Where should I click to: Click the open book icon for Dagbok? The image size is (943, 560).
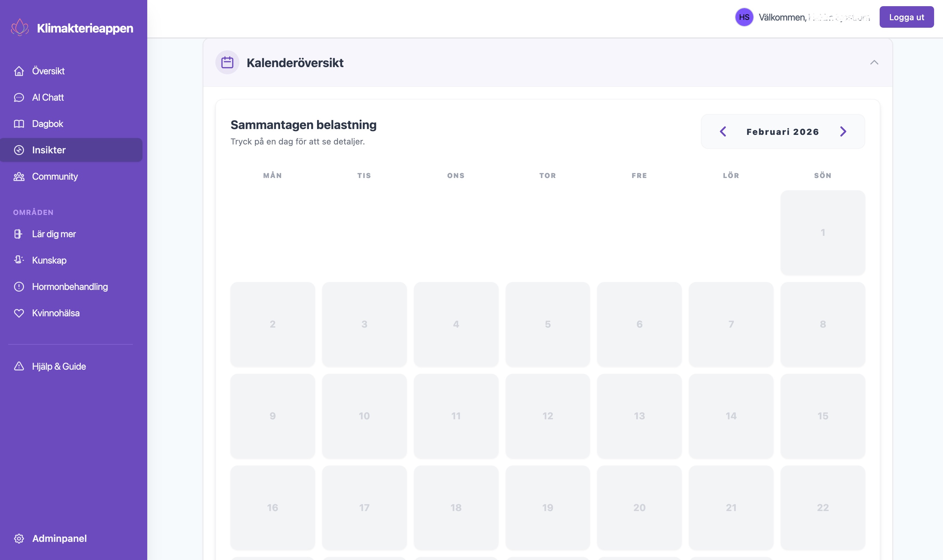point(19,124)
